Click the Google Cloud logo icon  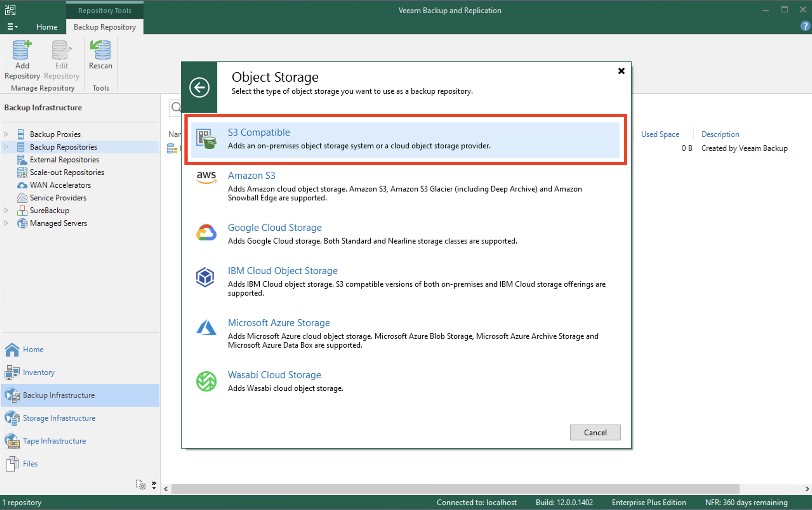(206, 232)
